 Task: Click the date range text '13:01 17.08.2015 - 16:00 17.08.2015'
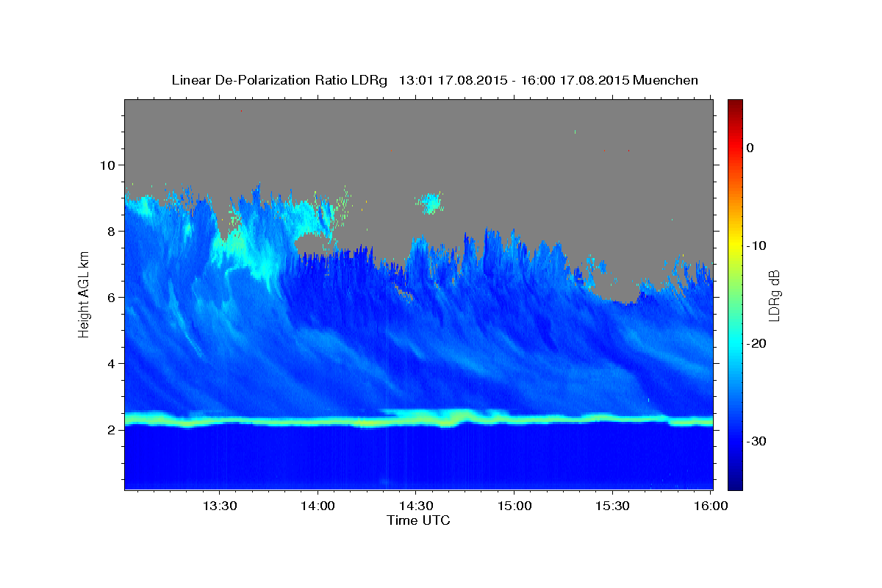[x=513, y=80]
